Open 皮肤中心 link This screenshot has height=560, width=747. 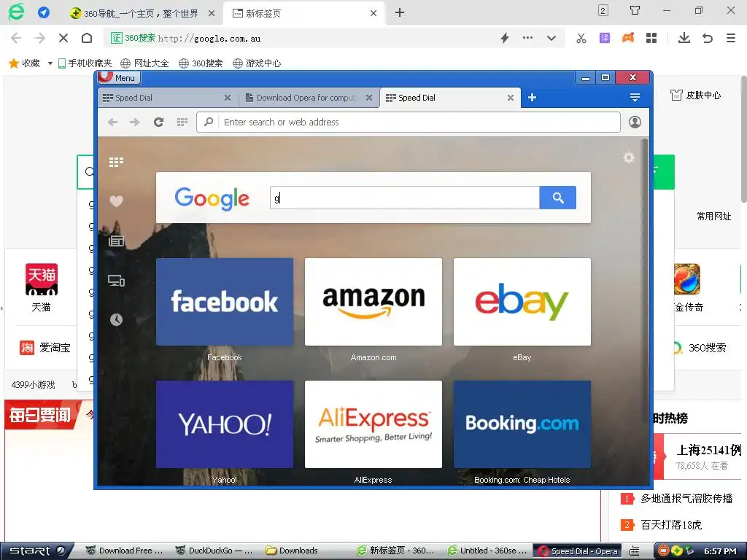click(x=695, y=96)
